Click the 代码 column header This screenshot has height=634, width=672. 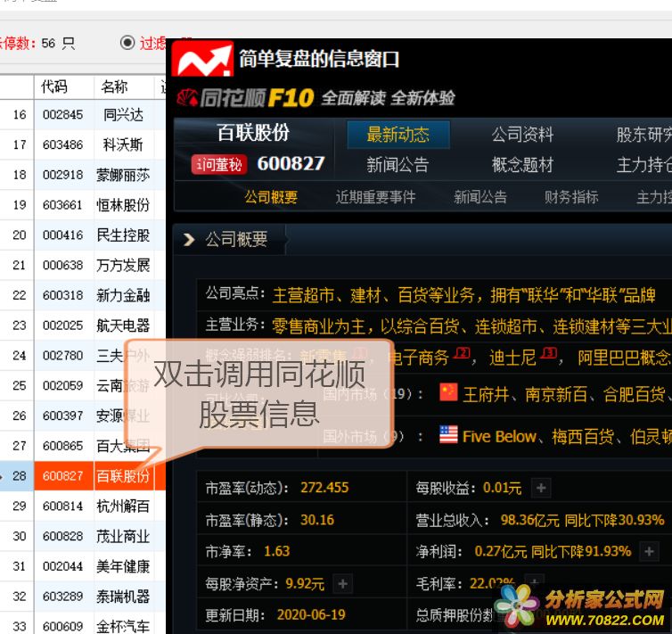click(x=54, y=87)
